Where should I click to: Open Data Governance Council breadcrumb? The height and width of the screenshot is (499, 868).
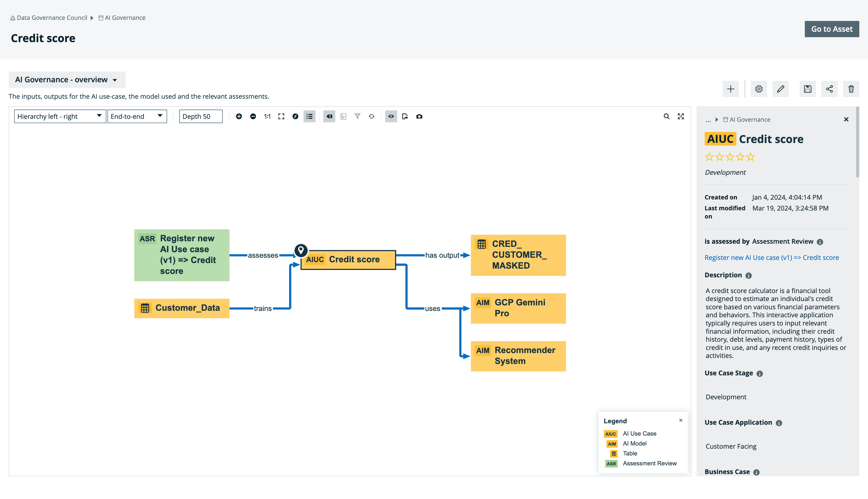[52, 18]
